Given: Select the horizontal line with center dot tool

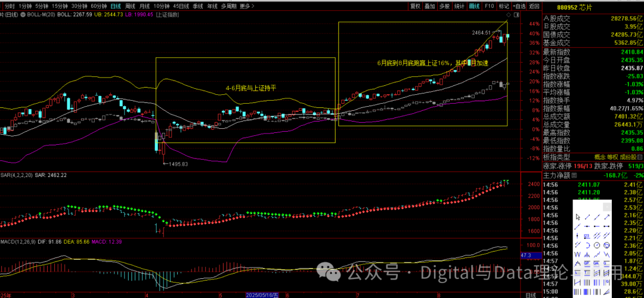Looking at the screenshot, I should click(x=587, y=226).
